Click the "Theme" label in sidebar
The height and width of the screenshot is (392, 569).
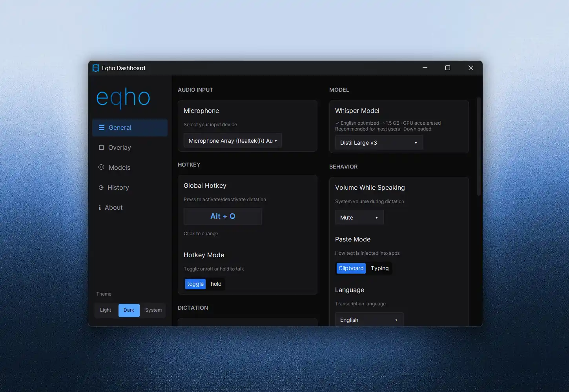point(104,294)
